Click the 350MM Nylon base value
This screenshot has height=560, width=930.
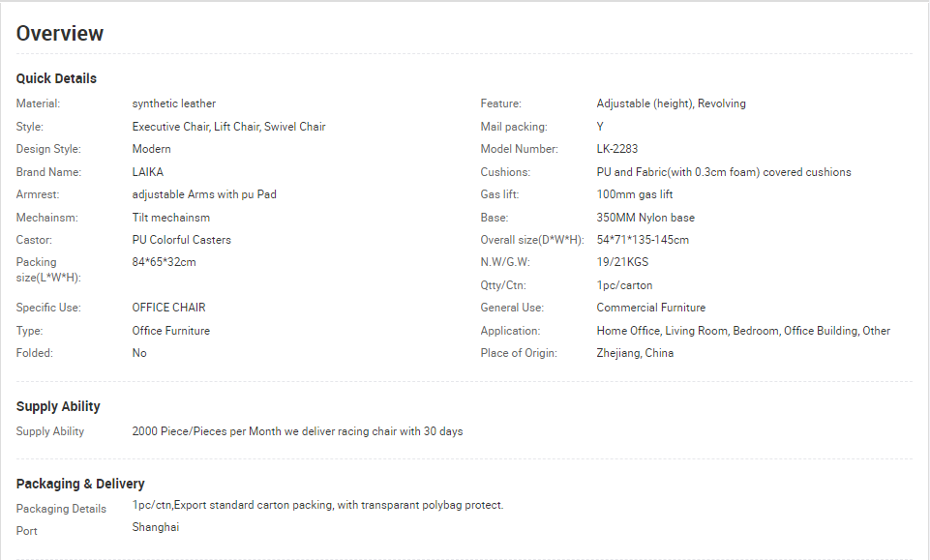pyautogui.click(x=645, y=218)
